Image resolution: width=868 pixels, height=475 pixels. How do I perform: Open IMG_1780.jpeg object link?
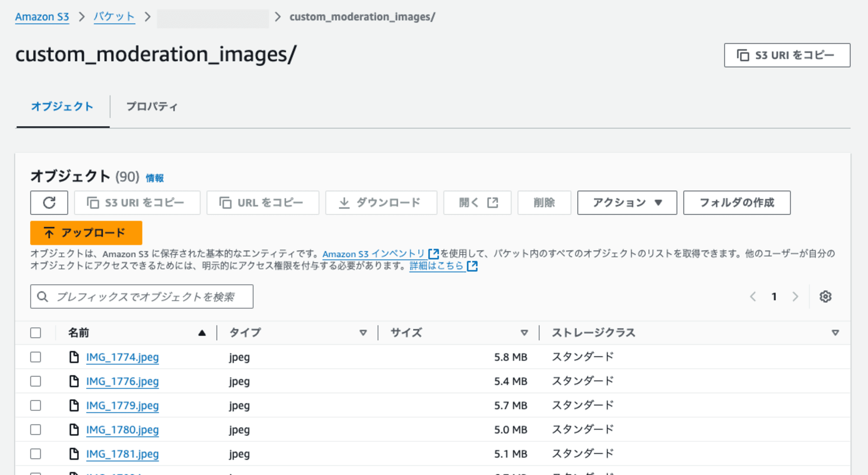(x=122, y=430)
